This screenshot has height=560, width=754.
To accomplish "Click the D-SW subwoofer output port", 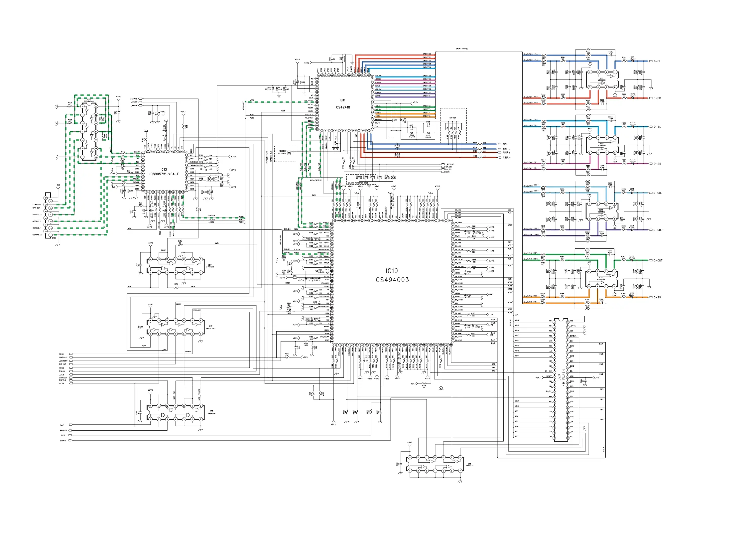I will (650, 298).
